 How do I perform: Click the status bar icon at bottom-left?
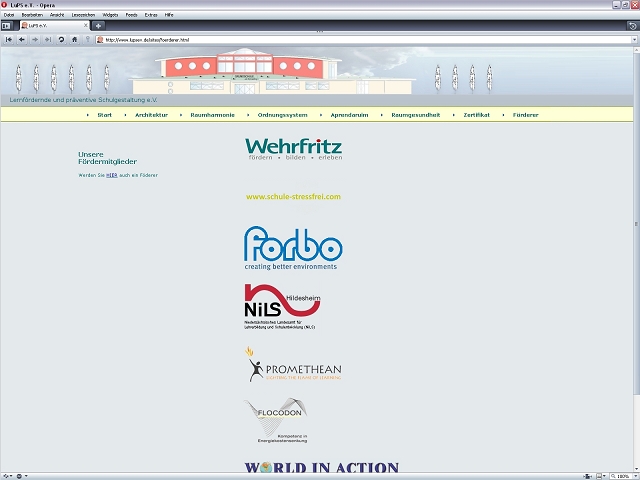coord(6,476)
